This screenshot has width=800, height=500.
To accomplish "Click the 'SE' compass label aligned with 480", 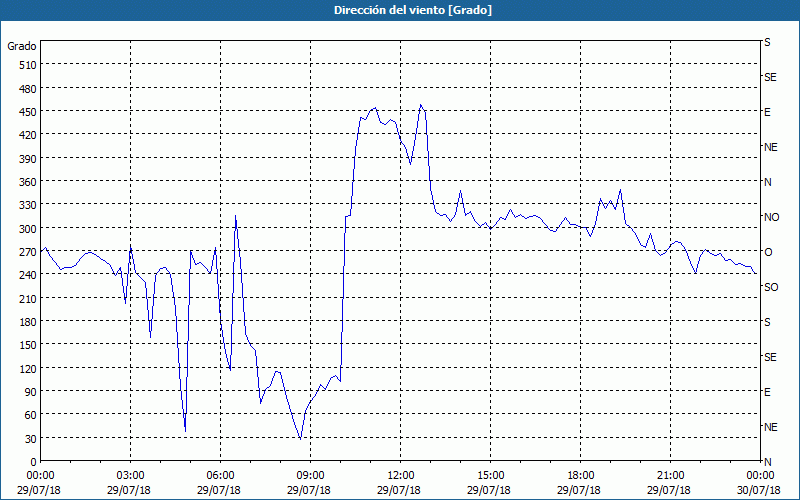I will pyautogui.click(x=770, y=77).
